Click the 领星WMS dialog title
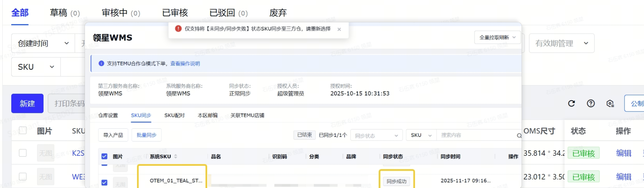Image resolution: width=644 pixels, height=188 pixels. tap(113, 38)
